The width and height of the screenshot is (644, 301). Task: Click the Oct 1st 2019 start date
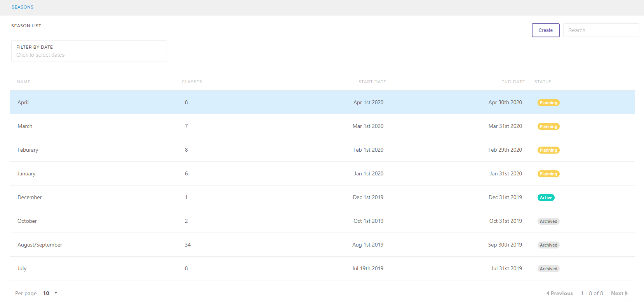click(368, 221)
